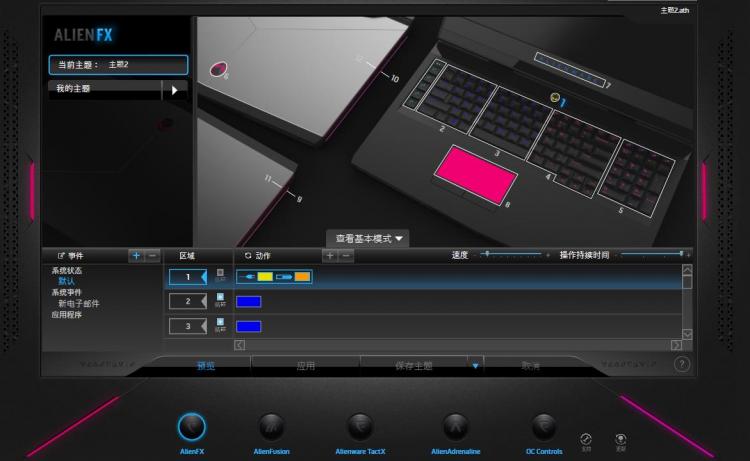
Task: Remove action with the minus button
Action: pos(346,256)
